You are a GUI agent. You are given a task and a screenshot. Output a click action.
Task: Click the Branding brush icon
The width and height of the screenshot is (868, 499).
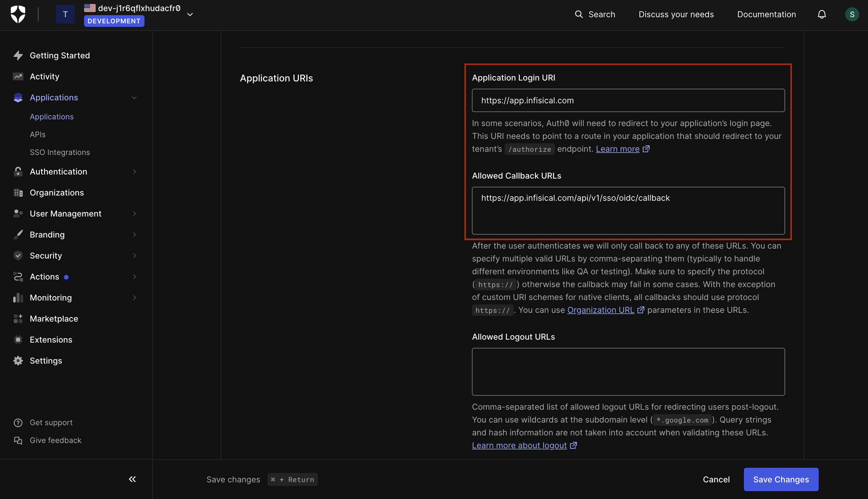[18, 234]
